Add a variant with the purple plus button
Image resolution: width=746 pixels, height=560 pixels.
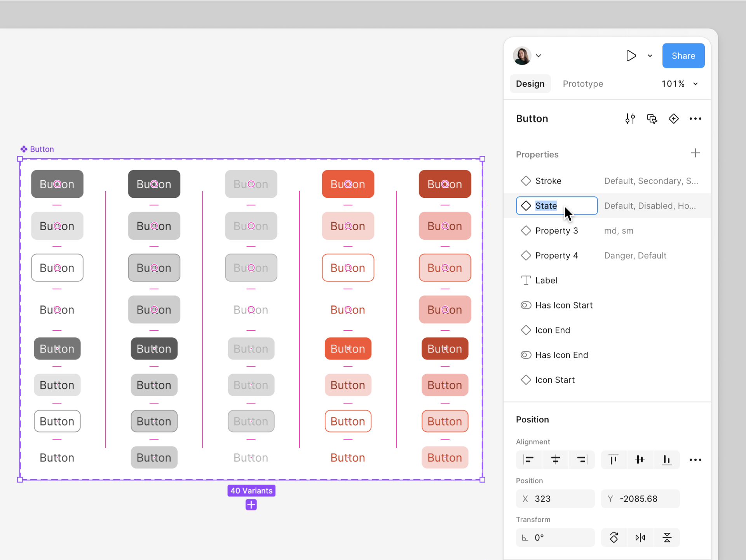(251, 505)
